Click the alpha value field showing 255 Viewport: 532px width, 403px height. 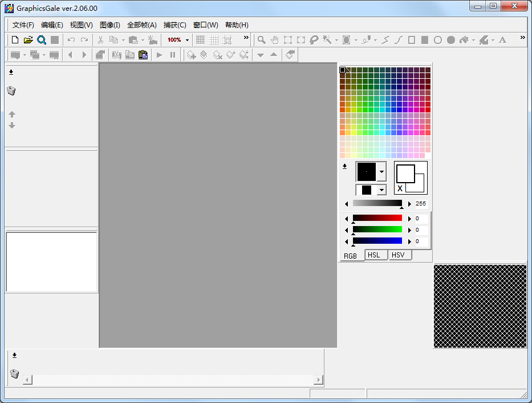coord(421,203)
